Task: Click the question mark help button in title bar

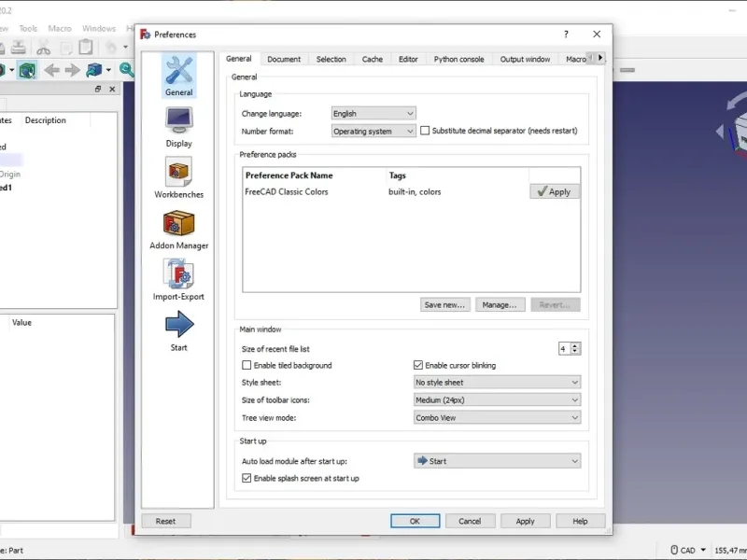Action: [x=566, y=35]
